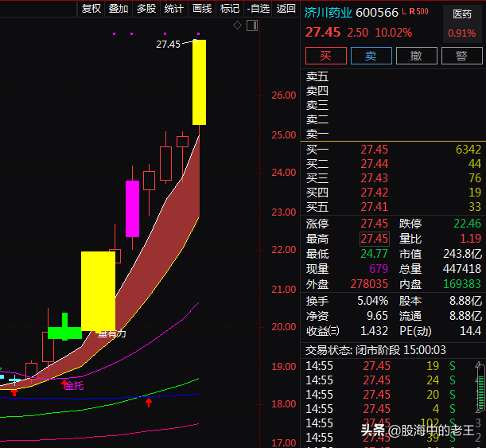Click the red 买 buy button
The image size is (486, 448).
click(x=326, y=56)
